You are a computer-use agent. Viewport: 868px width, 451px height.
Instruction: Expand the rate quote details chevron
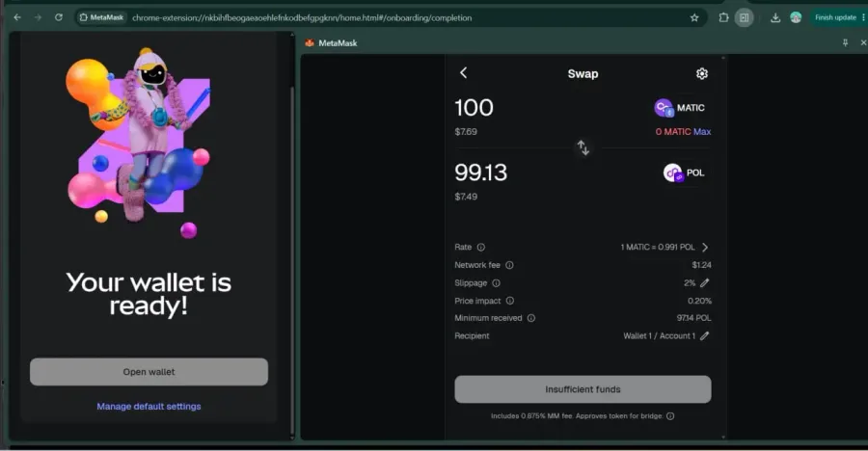coord(705,248)
